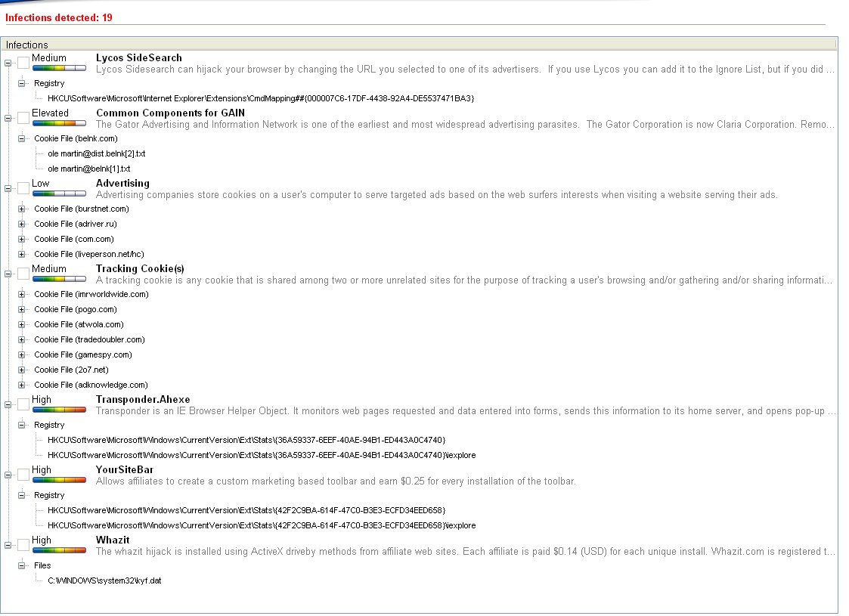Expand Cookie File (tradedoubler.com)
Screen dimensions: 849x616
(x=22, y=340)
